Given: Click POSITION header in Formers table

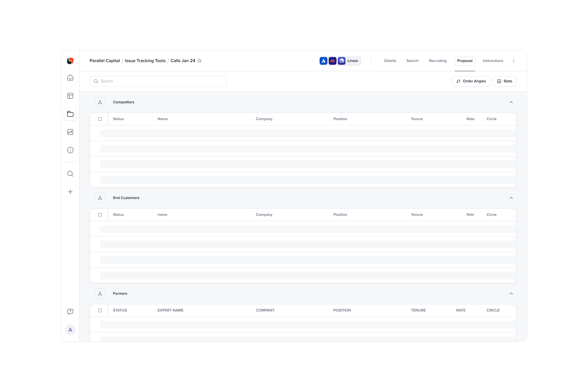Looking at the screenshot, I should click(342, 310).
